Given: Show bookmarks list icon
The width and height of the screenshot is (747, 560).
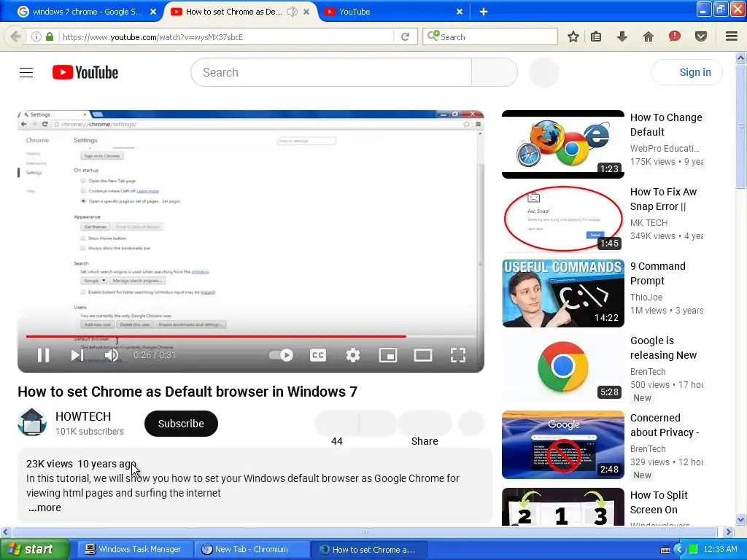Looking at the screenshot, I should click(x=596, y=36).
